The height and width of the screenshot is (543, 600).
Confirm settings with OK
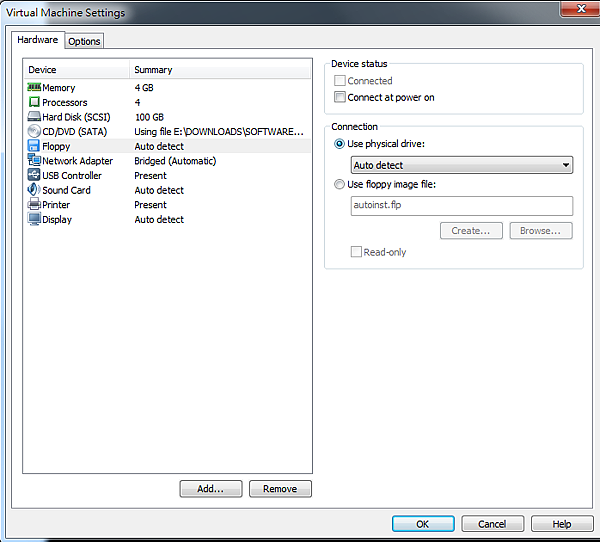click(x=423, y=524)
